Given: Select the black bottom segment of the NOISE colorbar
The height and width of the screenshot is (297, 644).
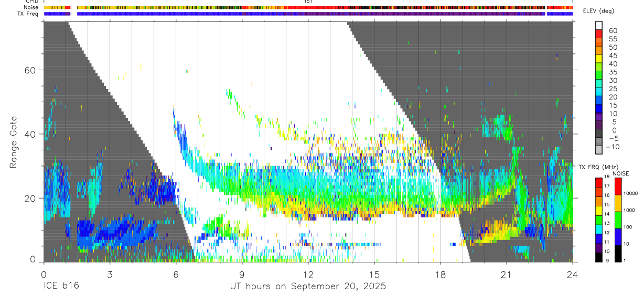Looking at the screenshot, I should (x=618, y=254).
